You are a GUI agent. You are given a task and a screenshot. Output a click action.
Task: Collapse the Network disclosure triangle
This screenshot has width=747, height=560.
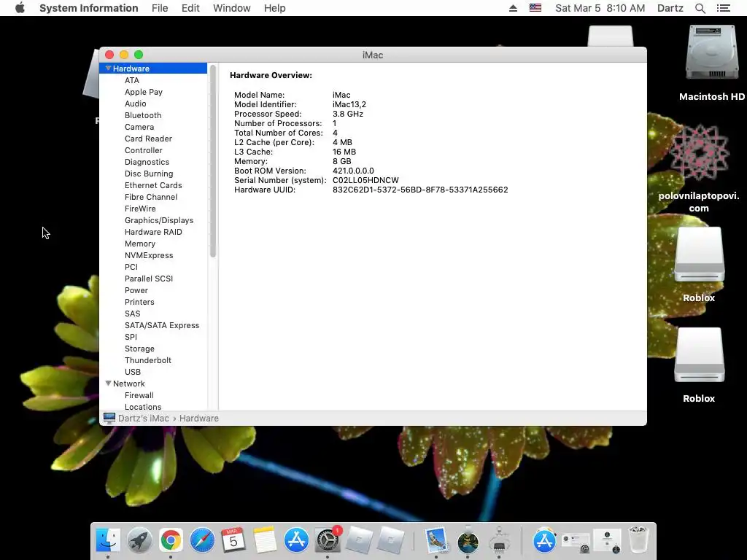click(x=108, y=384)
